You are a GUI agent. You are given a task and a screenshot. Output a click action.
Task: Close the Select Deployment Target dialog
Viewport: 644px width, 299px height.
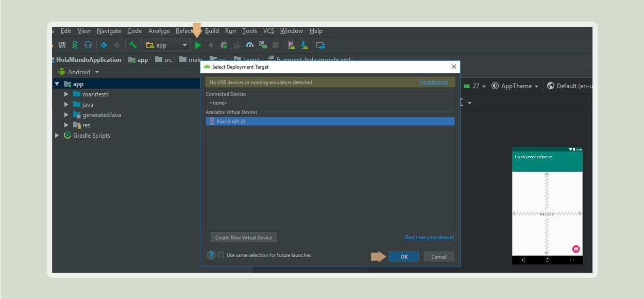454,67
